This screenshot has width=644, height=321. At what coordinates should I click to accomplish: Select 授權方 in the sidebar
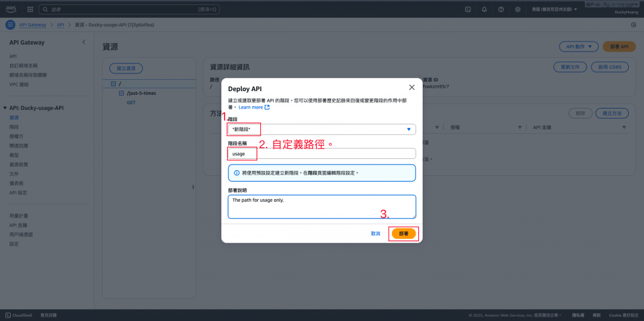coord(16,136)
